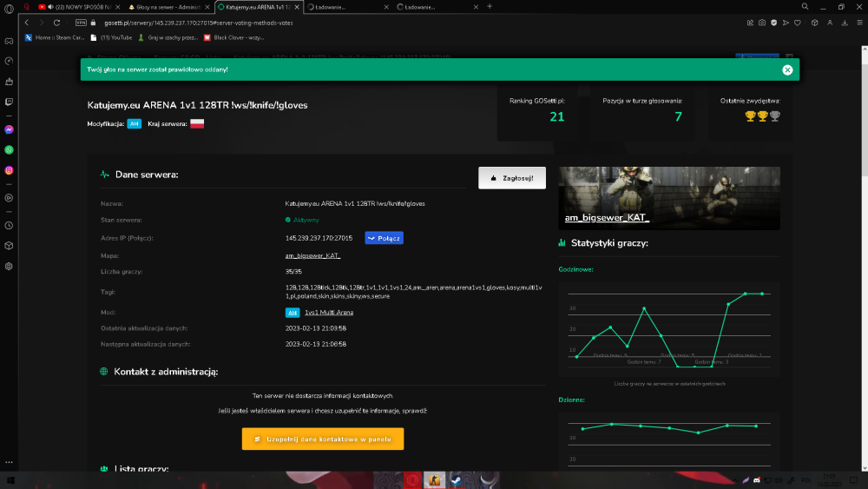The height and width of the screenshot is (489, 868).
Task: Open the search tabs magnifier
Action: [805, 7]
